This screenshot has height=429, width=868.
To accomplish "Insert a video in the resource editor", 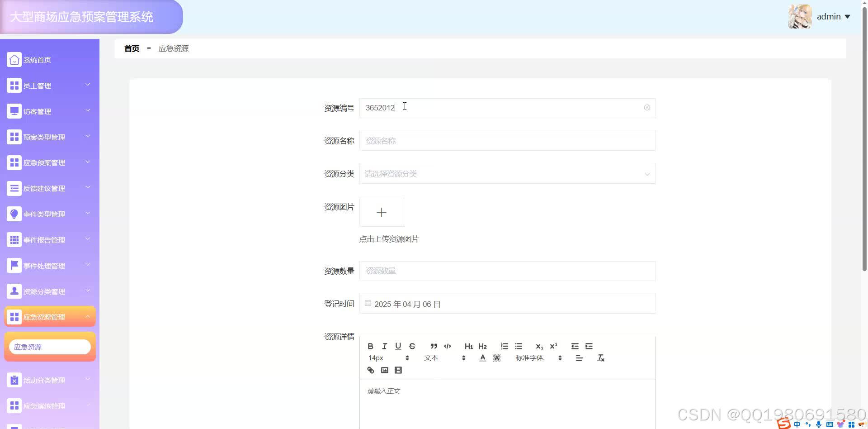I will pyautogui.click(x=398, y=370).
